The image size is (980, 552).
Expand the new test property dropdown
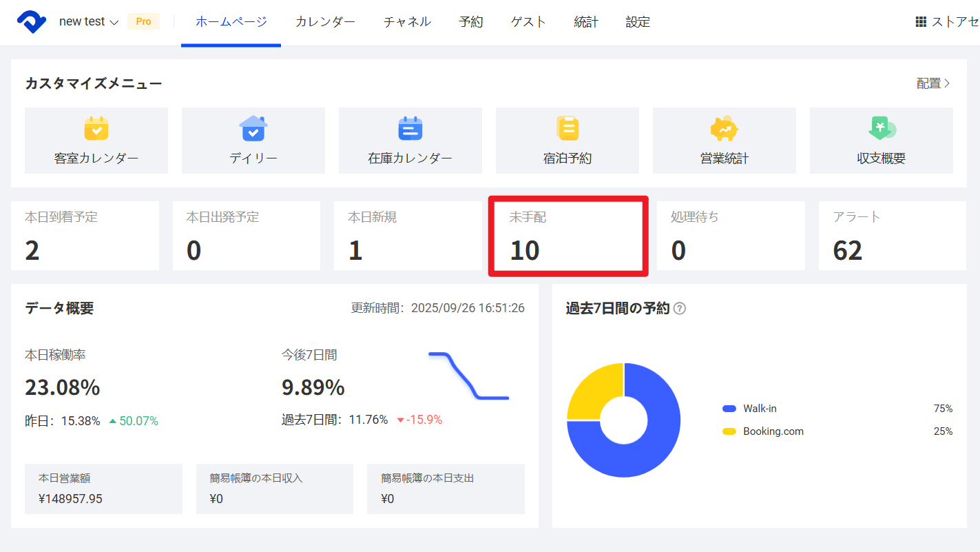coord(88,22)
